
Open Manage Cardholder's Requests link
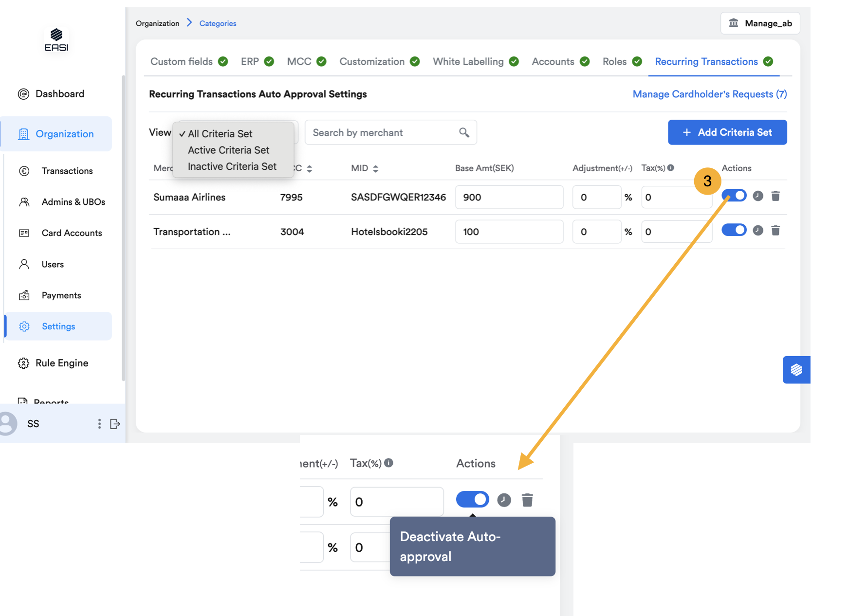pos(709,94)
